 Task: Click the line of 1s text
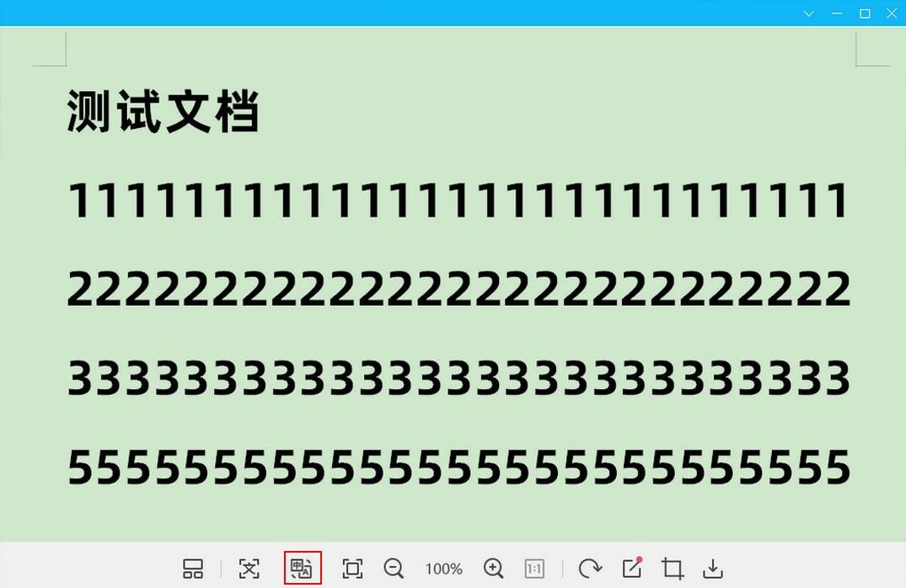pyautogui.click(x=458, y=200)
